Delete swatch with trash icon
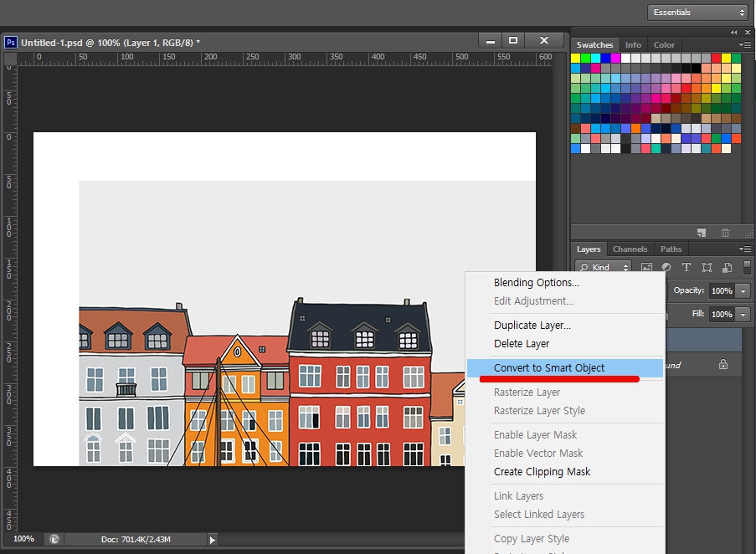Image resolution: width=756 pixels, height=554 pixels. [725, 233]
